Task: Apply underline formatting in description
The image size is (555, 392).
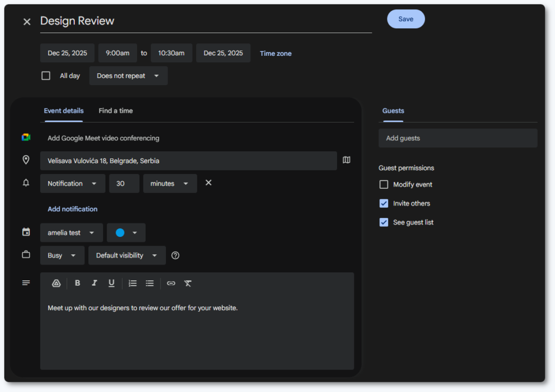Action: point(111,283)
